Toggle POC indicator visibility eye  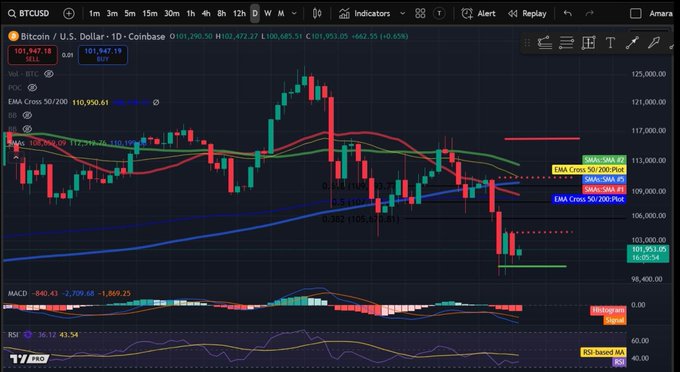tap(32, 88)
